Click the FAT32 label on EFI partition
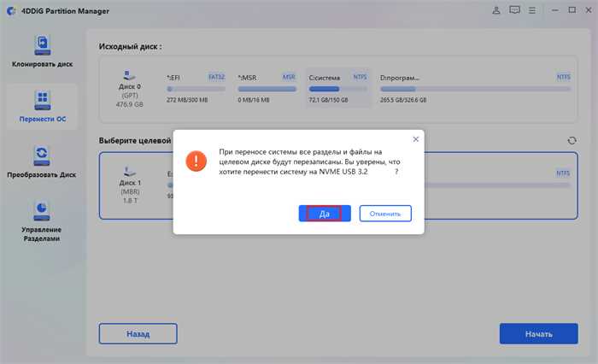Viewport: 598px width, 364px height. click(x=217, y=77)
